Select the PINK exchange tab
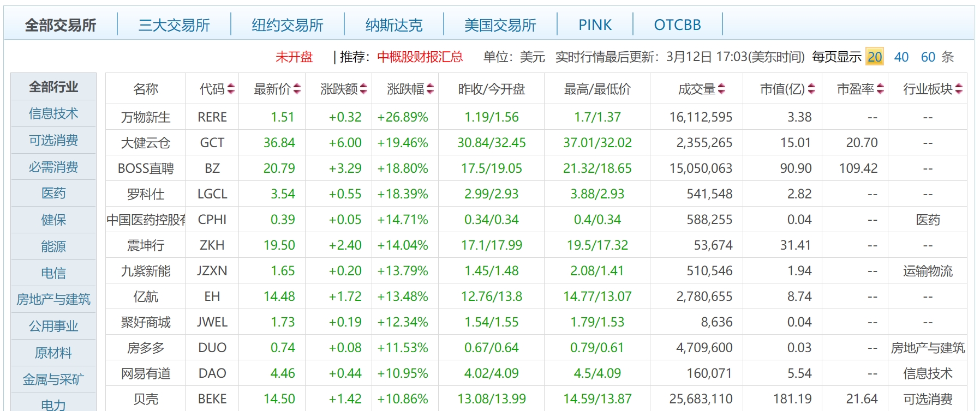 click(x=595, y=25)
